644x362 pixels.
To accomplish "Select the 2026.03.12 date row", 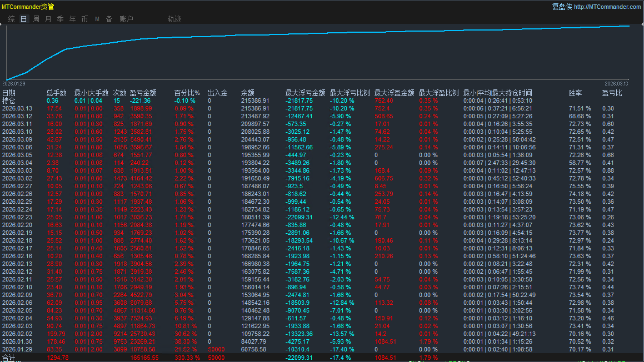I will click(x=17, y=116).
